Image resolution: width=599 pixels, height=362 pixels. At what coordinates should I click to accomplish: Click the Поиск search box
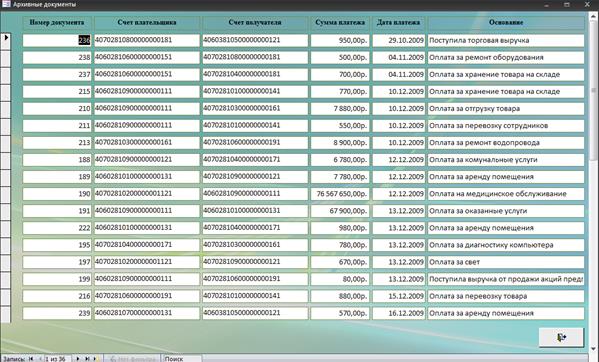tap(182, 359)
